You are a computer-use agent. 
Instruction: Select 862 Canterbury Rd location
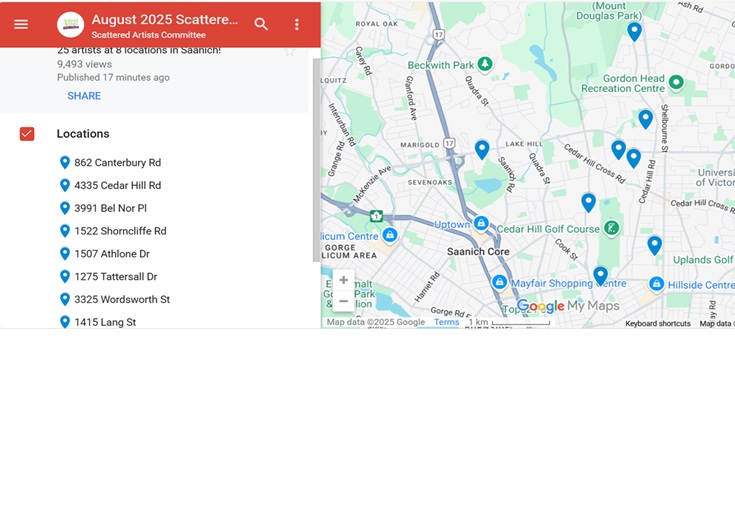click(x=117, y=163)
